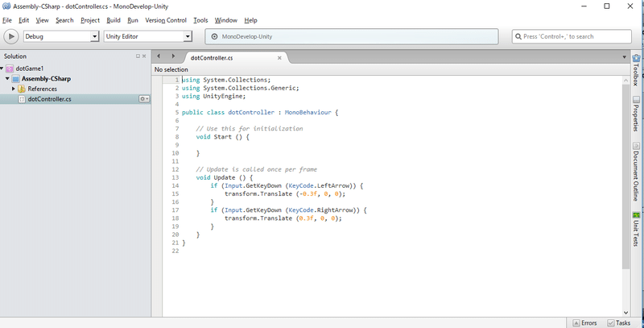The width and height of the screenshot is (644, 328).
Task: Click the search field 'Press Control+, to search'
Action: pos(572,36)
